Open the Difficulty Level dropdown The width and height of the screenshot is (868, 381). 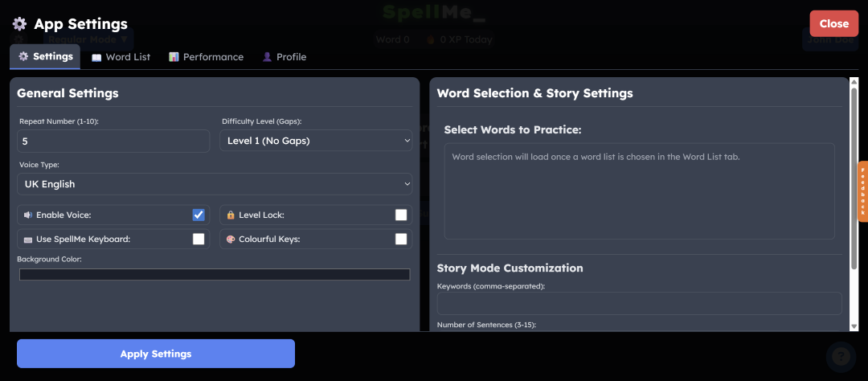[x=316, y=141]
